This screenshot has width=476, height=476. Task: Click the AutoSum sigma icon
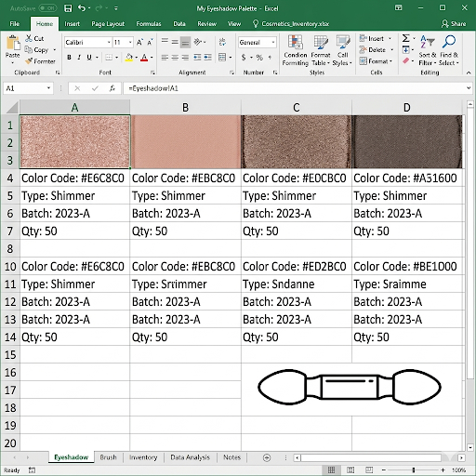pos(405,38)
